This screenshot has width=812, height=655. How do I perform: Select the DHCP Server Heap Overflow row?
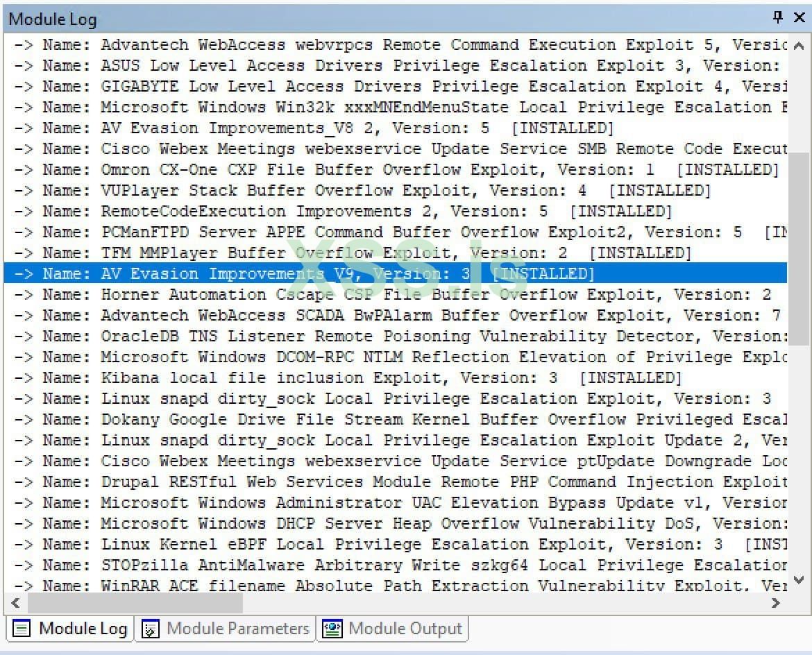point(396,523)
